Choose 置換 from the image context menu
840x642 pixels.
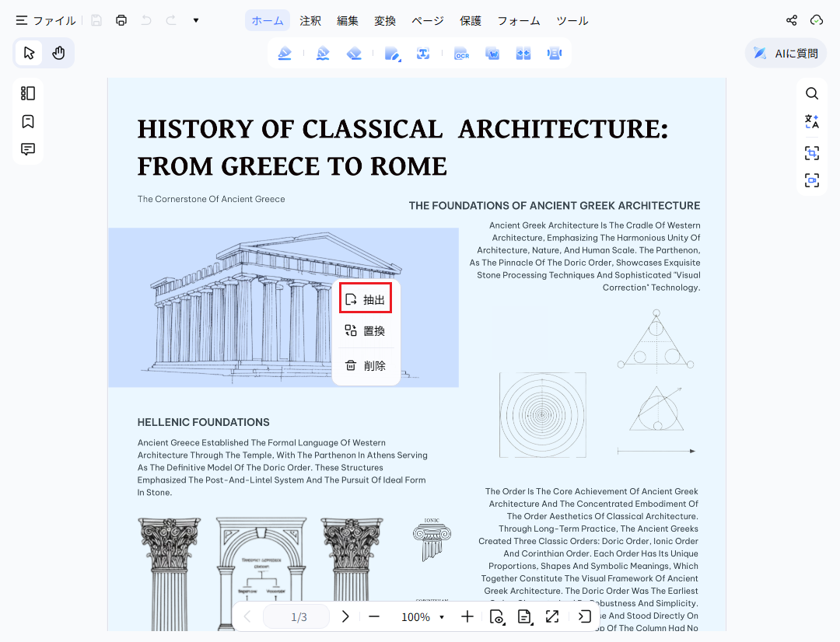pos(366,331)
